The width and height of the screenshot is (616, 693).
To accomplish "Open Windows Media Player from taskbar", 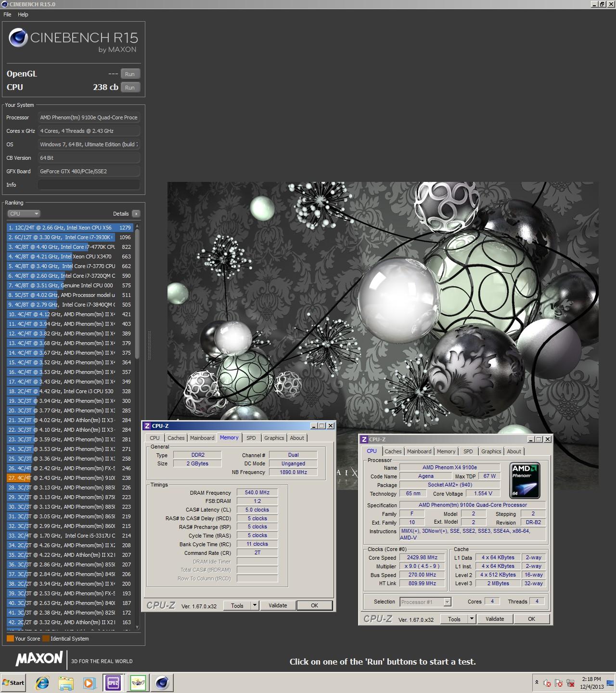I will (89, 683).
